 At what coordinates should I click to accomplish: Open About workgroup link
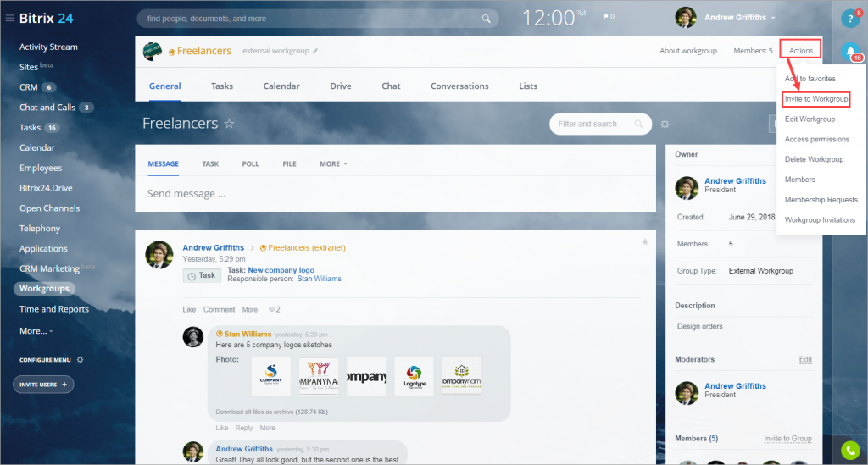tap(688, 51)
